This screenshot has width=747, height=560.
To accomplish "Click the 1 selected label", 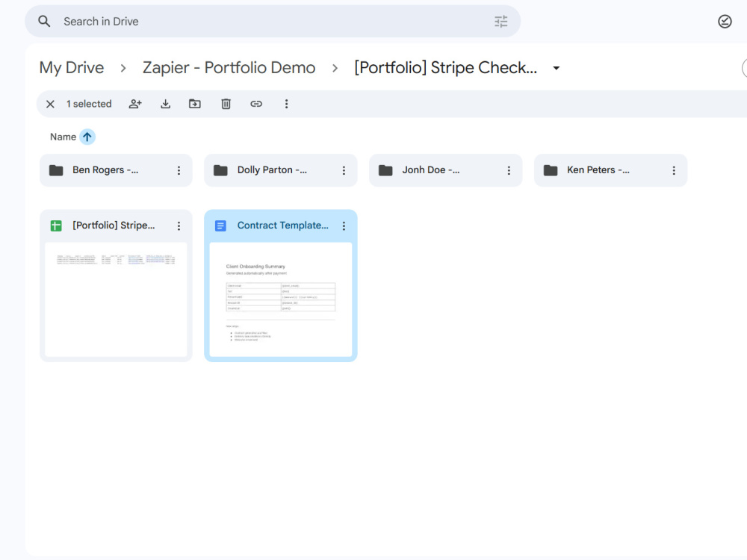I will click(89, 104).
